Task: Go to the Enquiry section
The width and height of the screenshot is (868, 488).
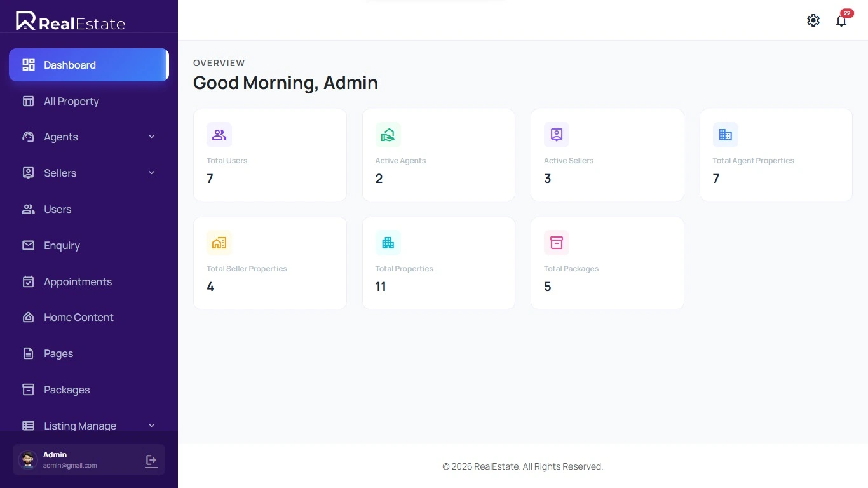Action: [62, 245]
